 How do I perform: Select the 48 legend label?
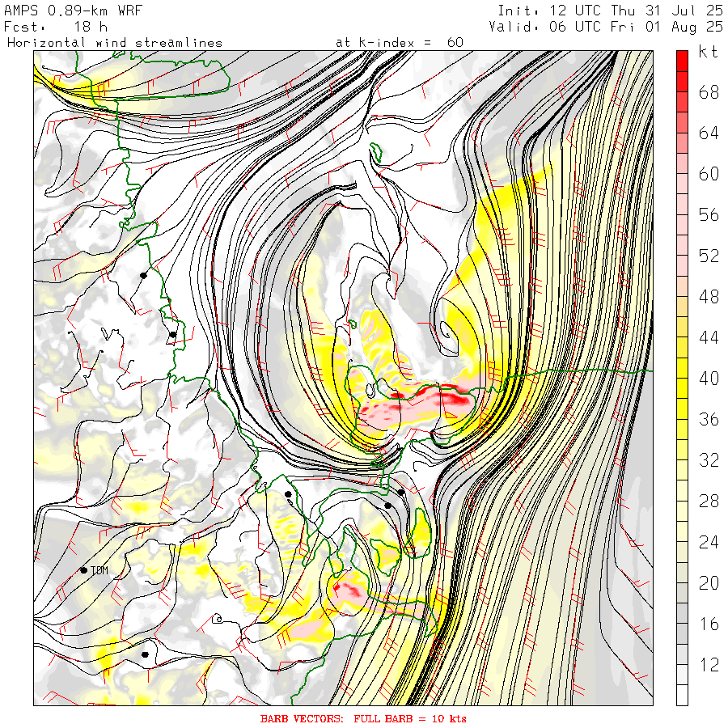point(709,297)
